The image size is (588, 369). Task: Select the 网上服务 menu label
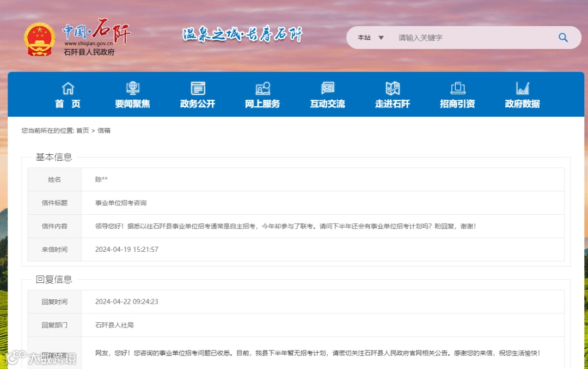pos(262,104)
